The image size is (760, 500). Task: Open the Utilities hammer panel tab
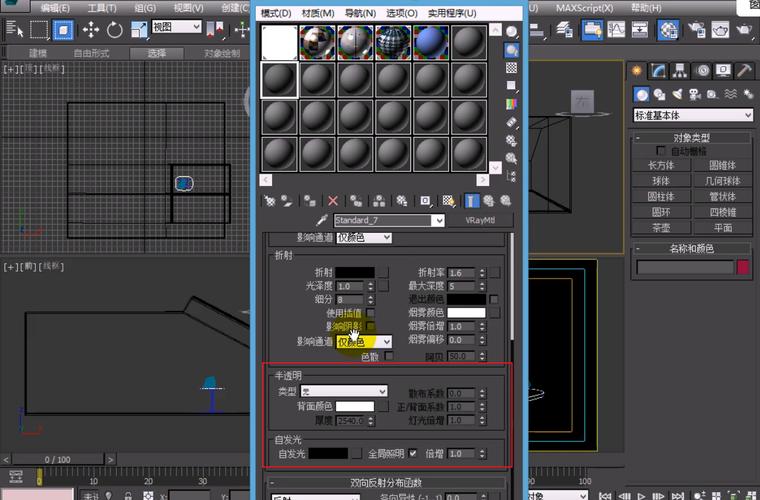[744, 71]
